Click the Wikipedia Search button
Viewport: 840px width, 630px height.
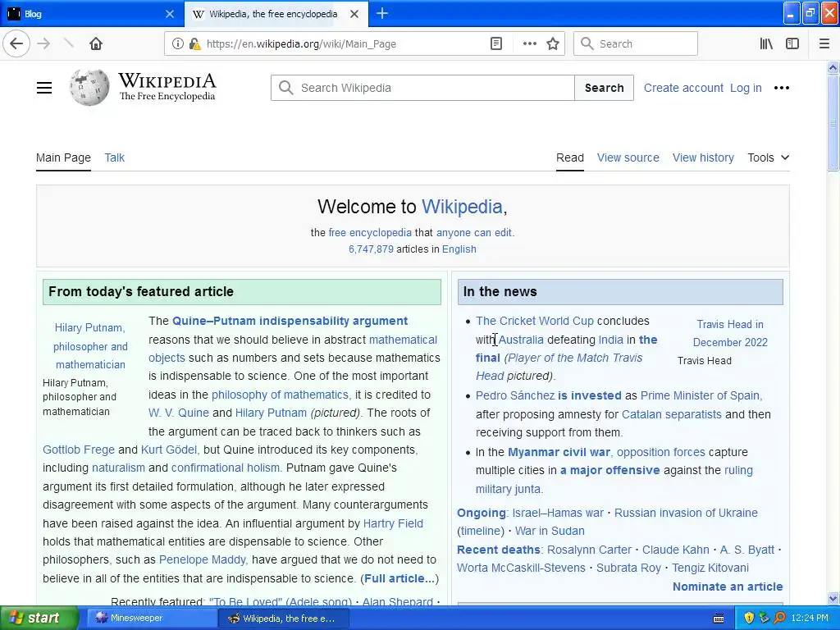(604, 88)
